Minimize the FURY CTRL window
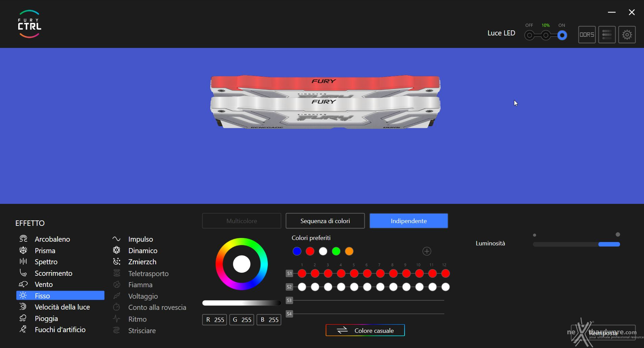The image size is (644, 348). (612, 12)
